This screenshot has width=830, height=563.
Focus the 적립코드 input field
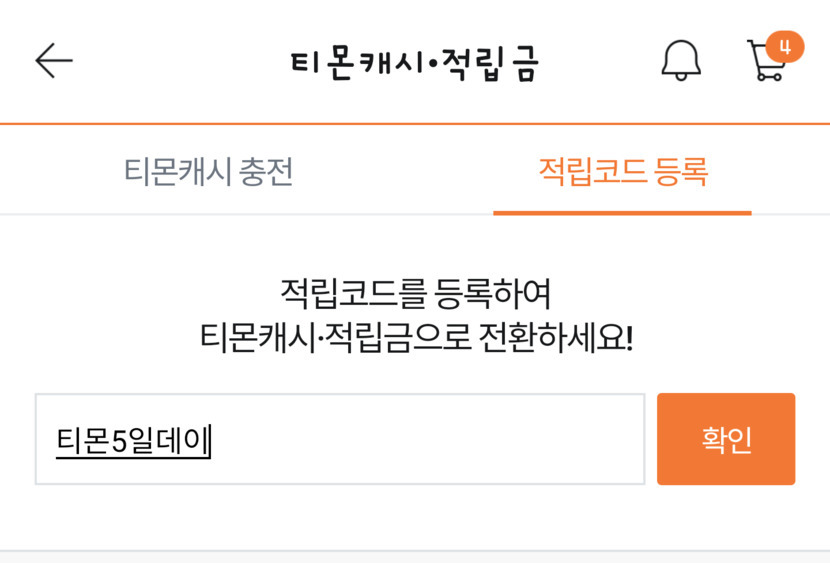point(340,439)
